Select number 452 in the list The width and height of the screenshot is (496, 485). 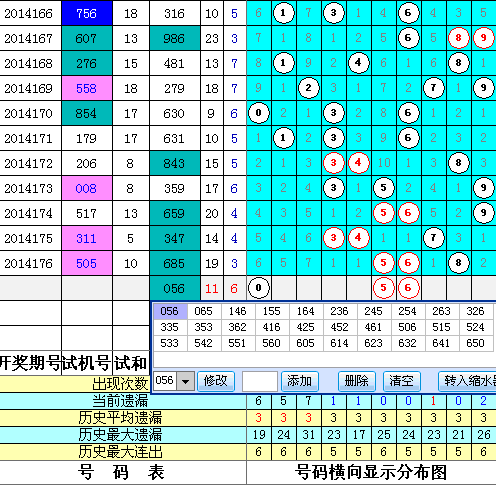[340, 327]
